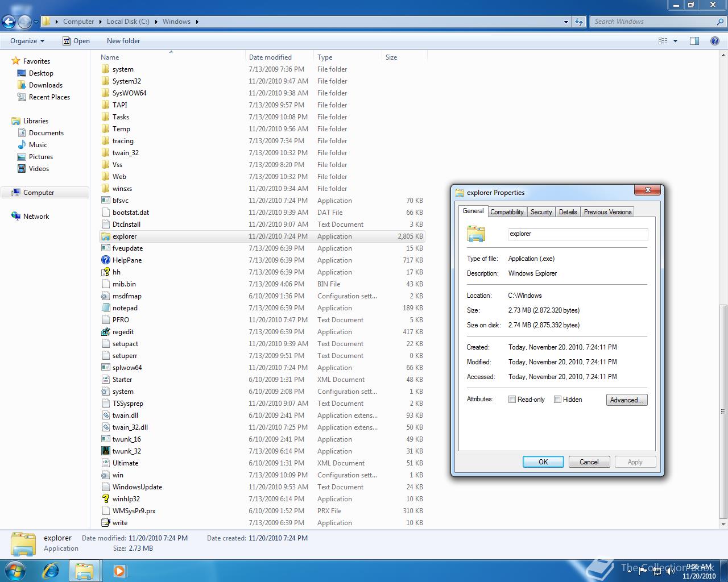Screen dimensions: 728x582
Task: Switch to the Previous Versions tab
Action: 607,212
